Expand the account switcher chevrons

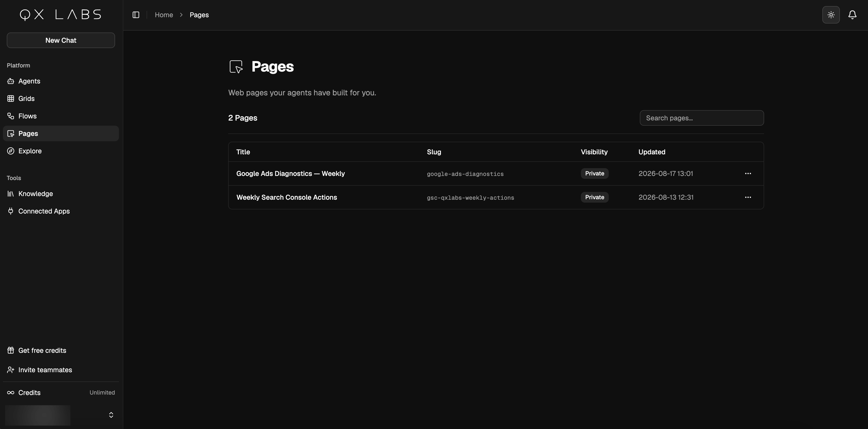[111, 415]
